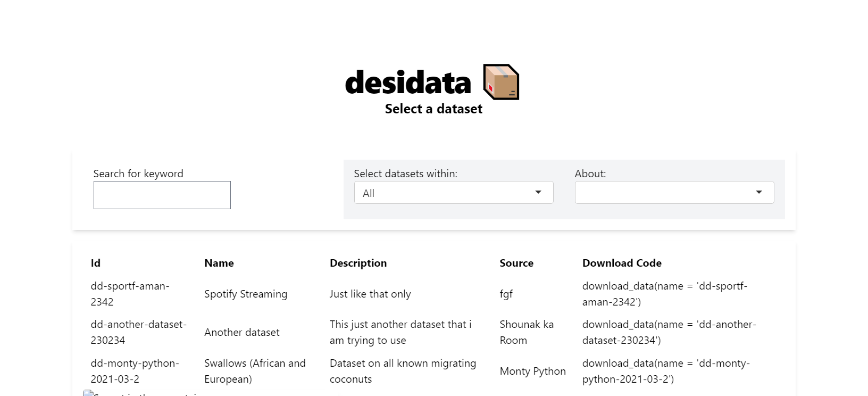Image resolution: width=868 pixels, height=396 pixels.
Task: Click the Download Code column header
Action: point(622,263)
